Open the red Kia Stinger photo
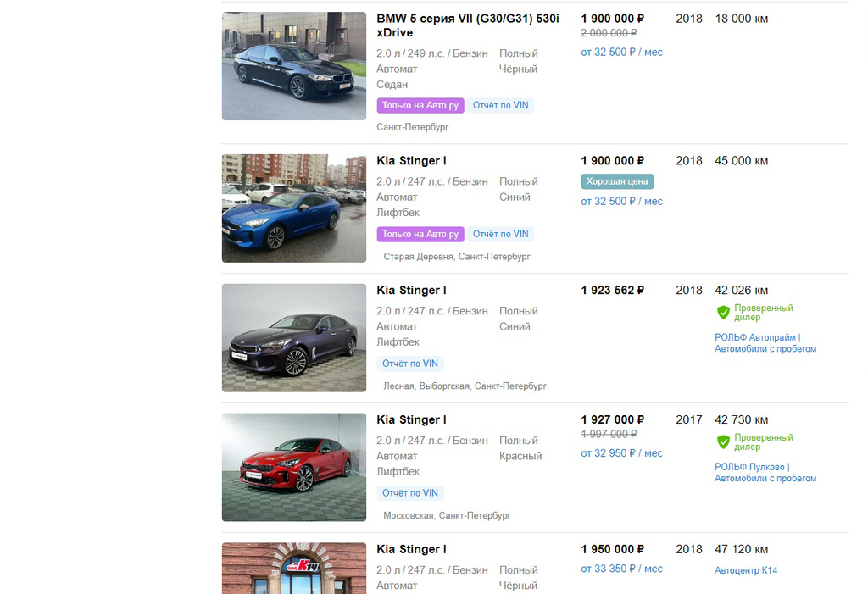This screenshot has height=594, width=868. point(294,467)
